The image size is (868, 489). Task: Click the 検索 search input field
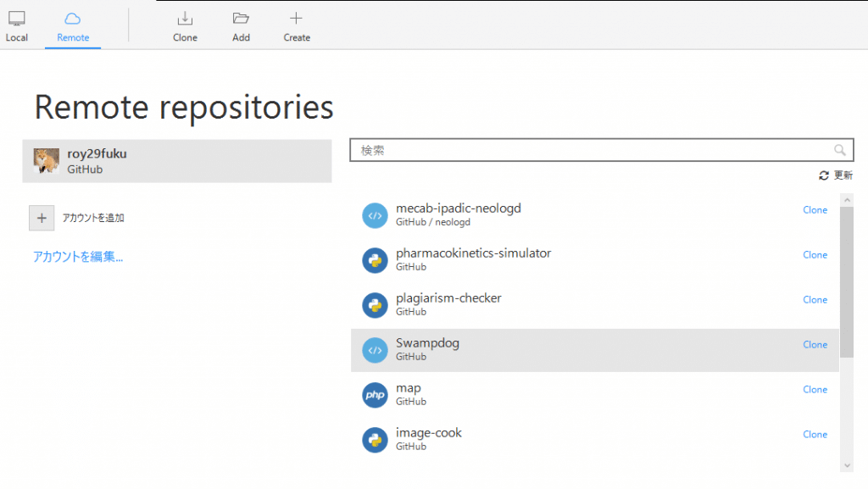pos(593,150)
